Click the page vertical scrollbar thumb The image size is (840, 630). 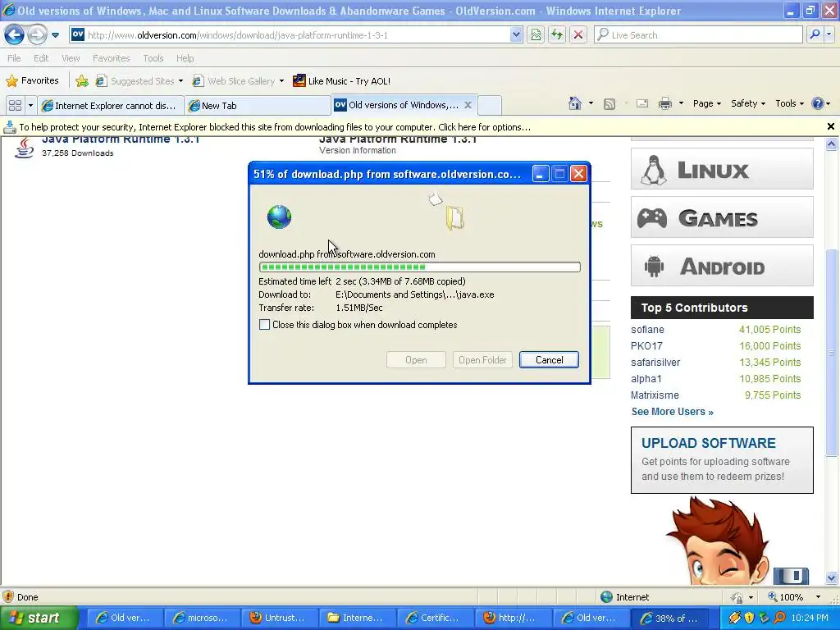pos(832,351)
